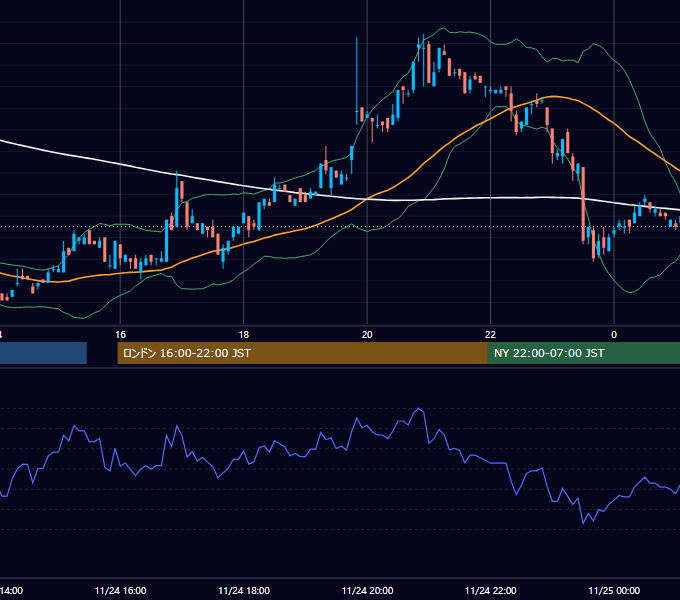Select the 11/24 16:00 time label
Viewport: 680px width, 600px height.
[x=120, y=590]
